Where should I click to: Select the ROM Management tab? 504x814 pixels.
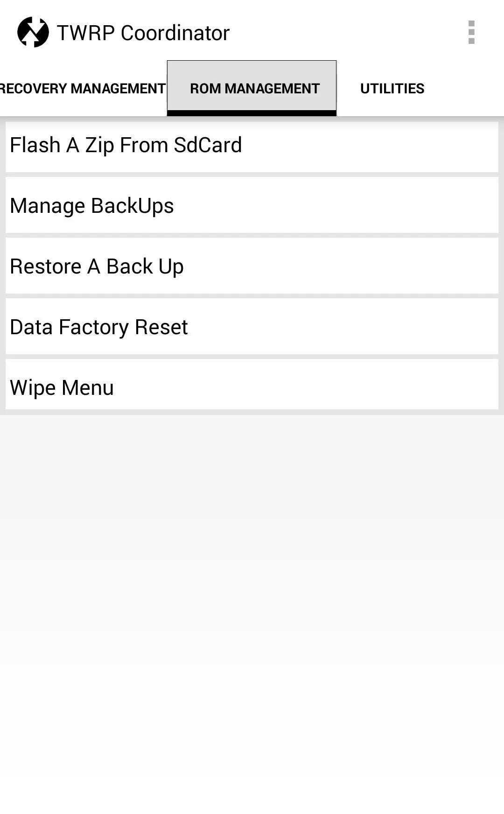pos(252,88)
